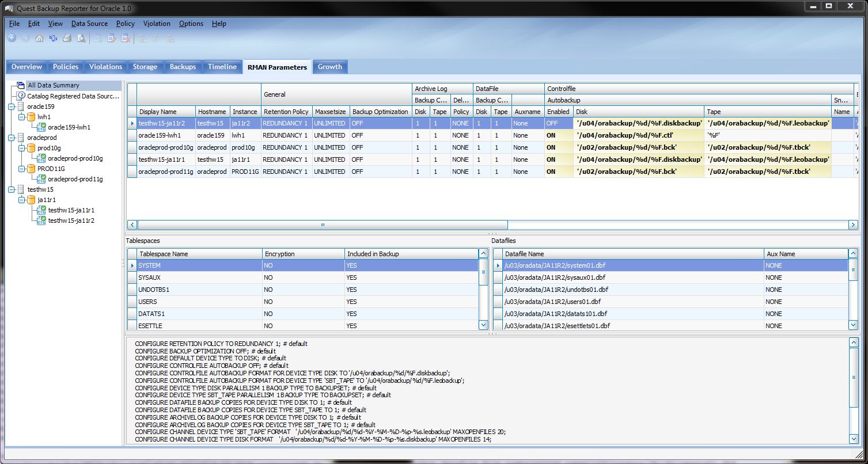
Task: Select the oracle159-lwh1 row in RMAN table
Action: click(492, 135)
